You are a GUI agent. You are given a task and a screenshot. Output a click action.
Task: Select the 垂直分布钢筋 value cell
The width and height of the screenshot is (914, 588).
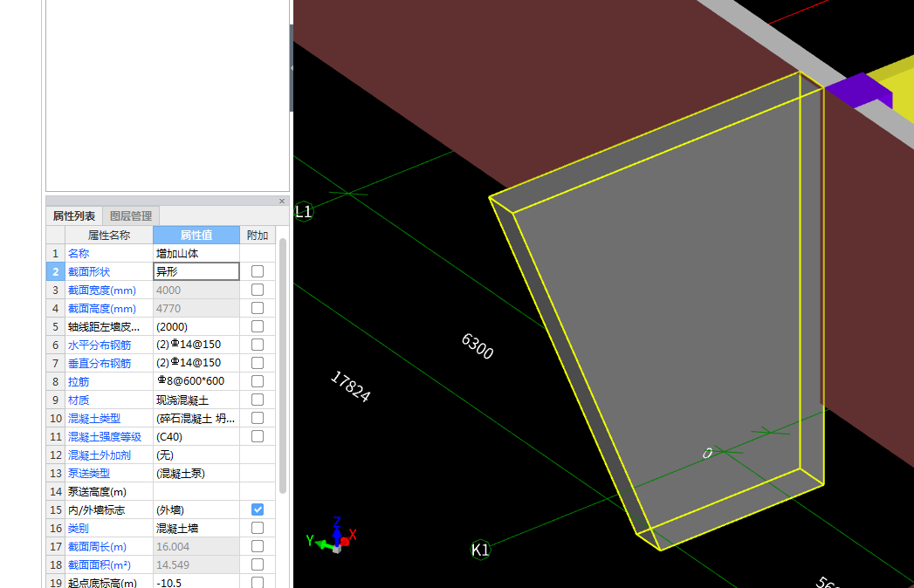(196, 363)
